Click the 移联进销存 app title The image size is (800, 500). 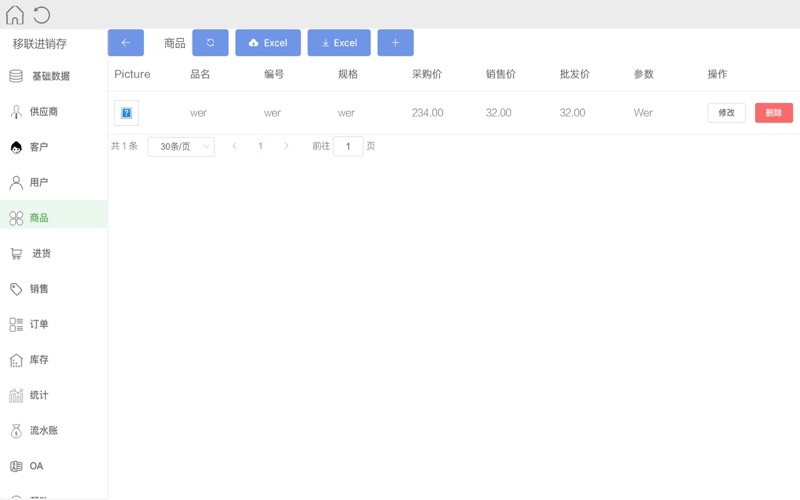pyautogui.click(x=40, y=44)
